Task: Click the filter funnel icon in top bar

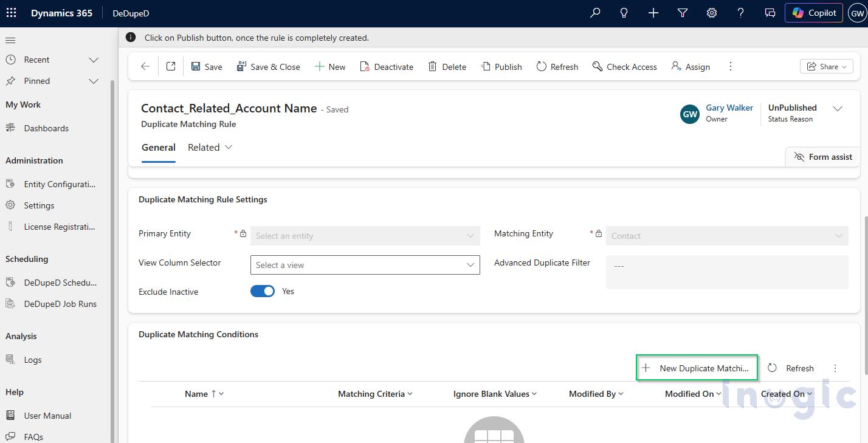Action: (682, 13)
